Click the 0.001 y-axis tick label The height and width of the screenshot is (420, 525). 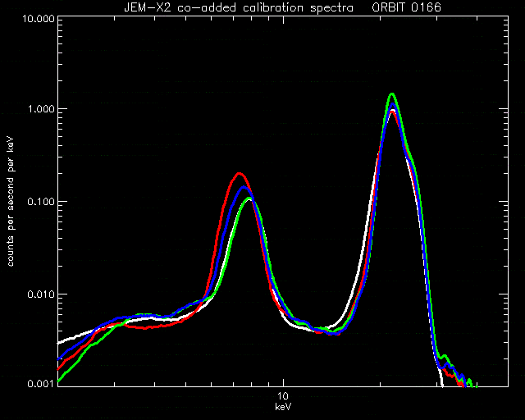coord(41,383)
